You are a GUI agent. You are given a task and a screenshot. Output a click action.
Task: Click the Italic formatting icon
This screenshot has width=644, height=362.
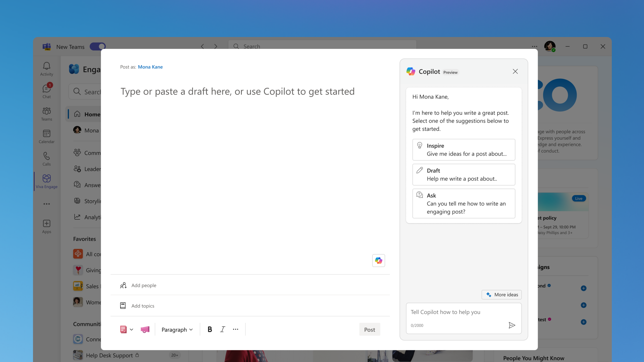(x=222, y=329)
